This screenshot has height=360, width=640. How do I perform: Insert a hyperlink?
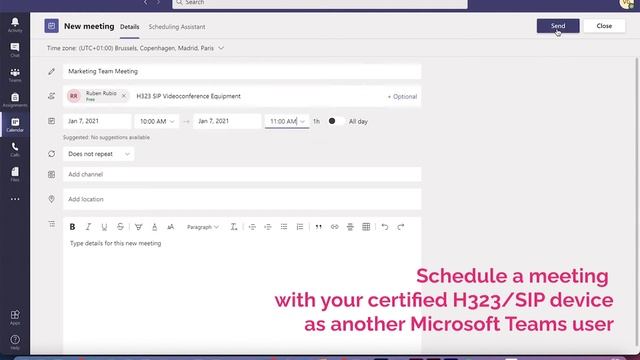click(334, 227)
